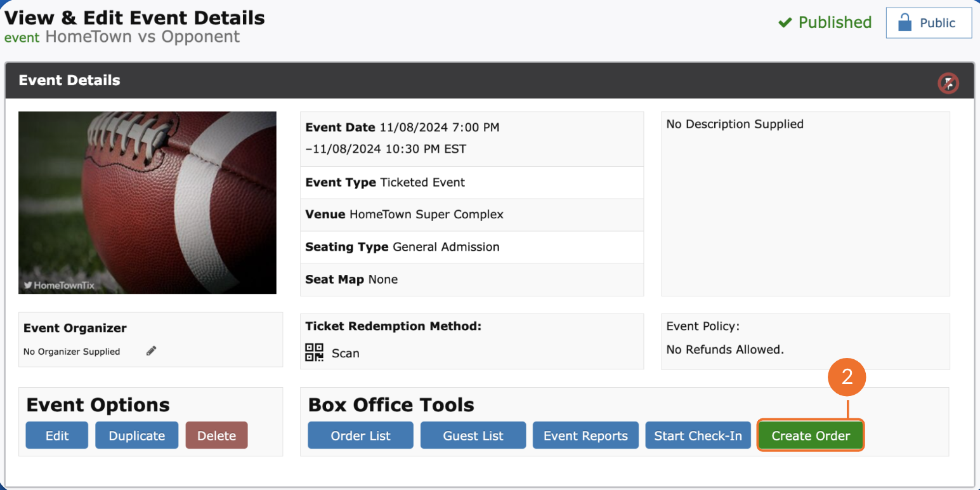Click the green Published checkmark status
The width and height of the screenshot is (980, 490).
(825, 23)
